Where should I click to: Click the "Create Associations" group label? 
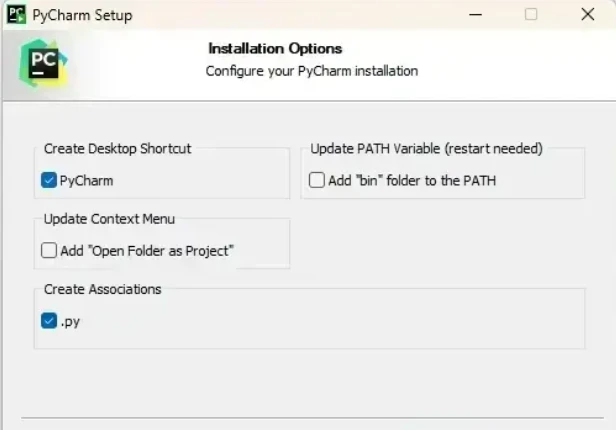[103, 289]
